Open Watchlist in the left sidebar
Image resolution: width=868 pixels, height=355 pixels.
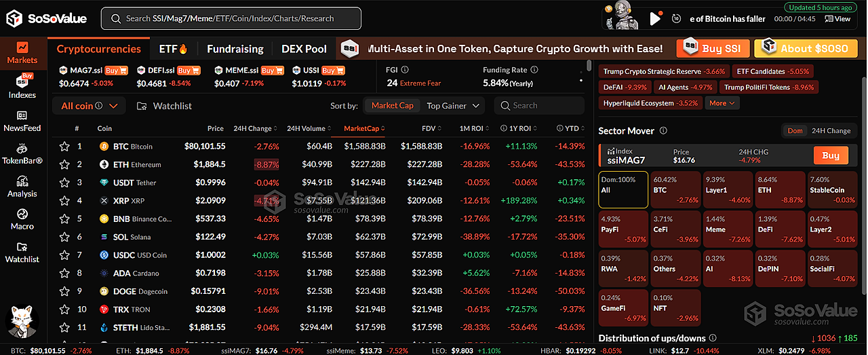22,253
